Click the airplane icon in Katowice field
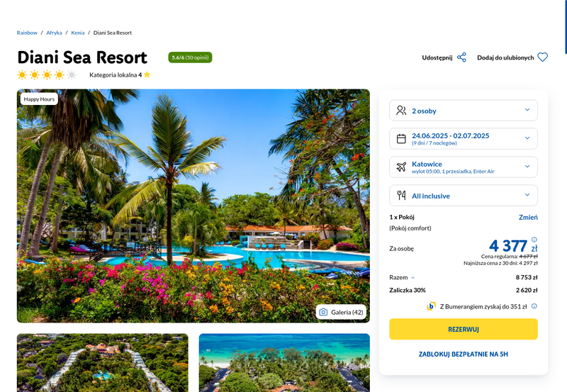 click(401, 167)
